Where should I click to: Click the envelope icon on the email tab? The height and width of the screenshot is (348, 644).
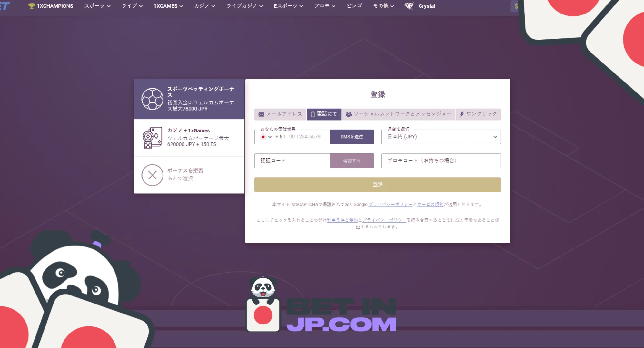[262, 114]
